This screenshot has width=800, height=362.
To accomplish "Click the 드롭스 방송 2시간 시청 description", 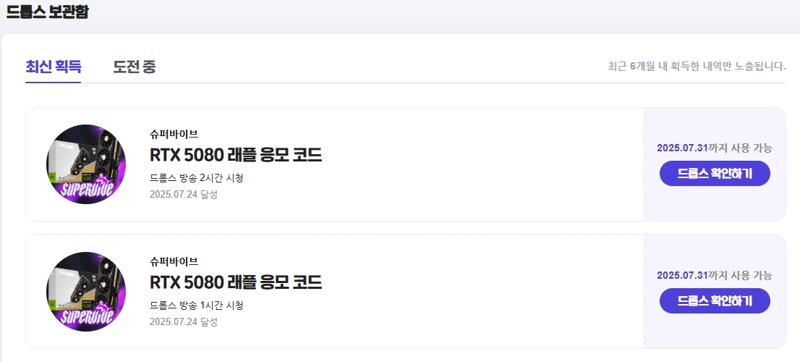I will click(196, 178).
